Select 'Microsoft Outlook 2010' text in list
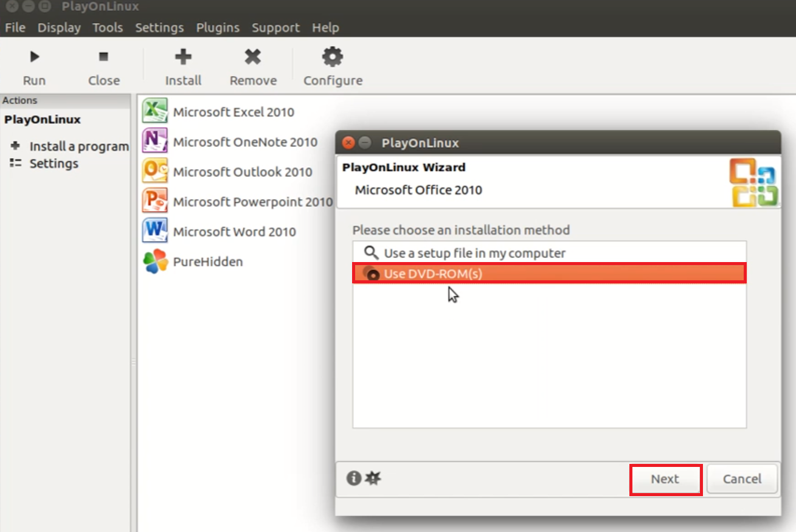The image size is (796, 532). [x=243, y=171]
